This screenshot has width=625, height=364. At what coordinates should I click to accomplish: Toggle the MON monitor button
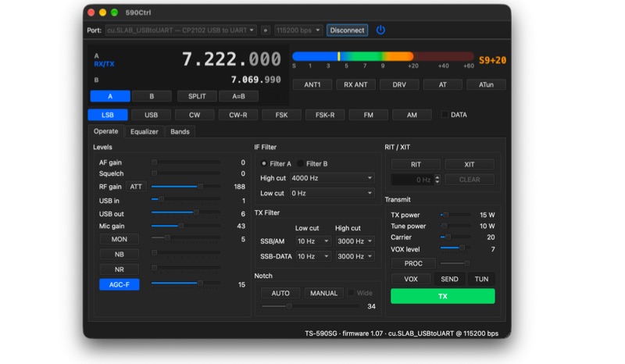[120, 239]
